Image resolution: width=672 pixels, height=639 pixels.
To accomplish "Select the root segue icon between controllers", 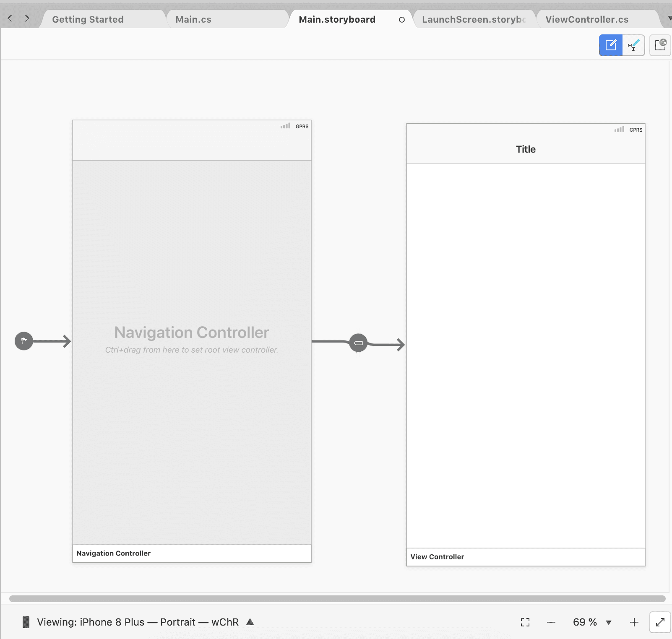I will 358,343.
